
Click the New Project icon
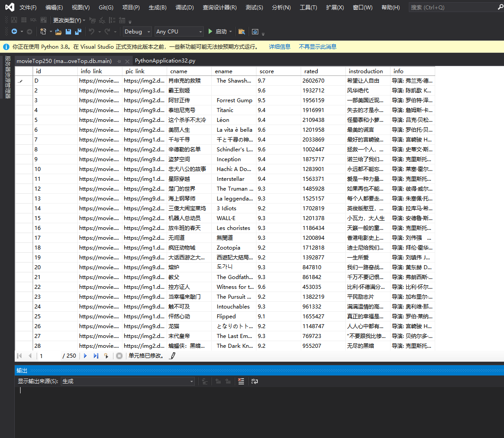pyautogui.click(x=43, y=31)
